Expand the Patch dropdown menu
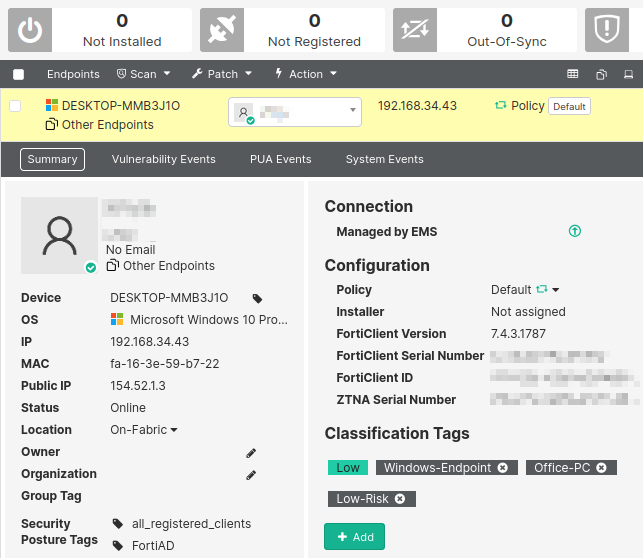 point(222,74)
